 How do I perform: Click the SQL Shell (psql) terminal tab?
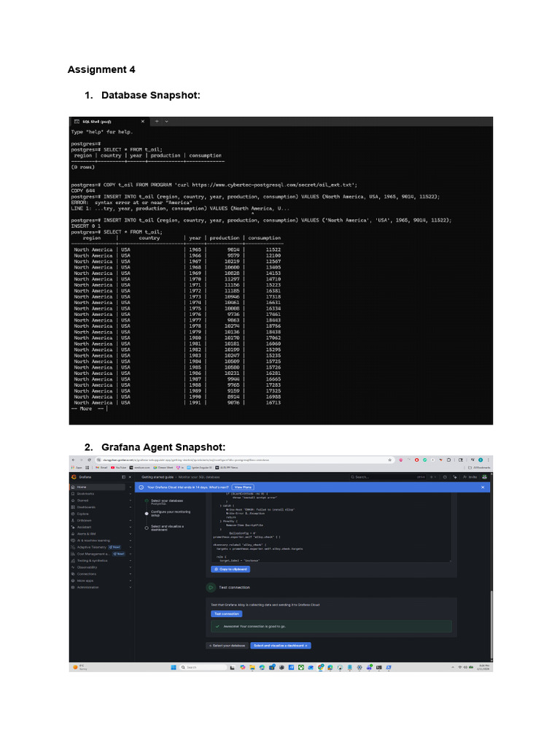tap(109, 122)
